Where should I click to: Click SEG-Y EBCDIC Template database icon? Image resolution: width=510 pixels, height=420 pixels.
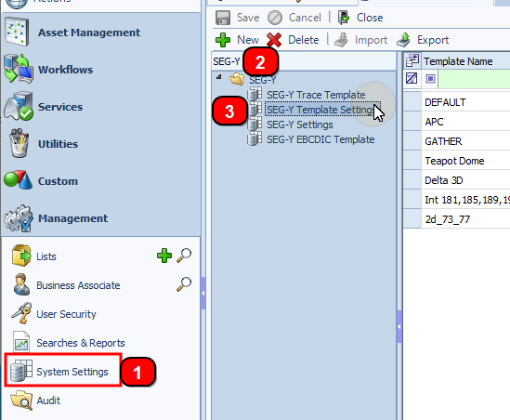coord(255,139)
